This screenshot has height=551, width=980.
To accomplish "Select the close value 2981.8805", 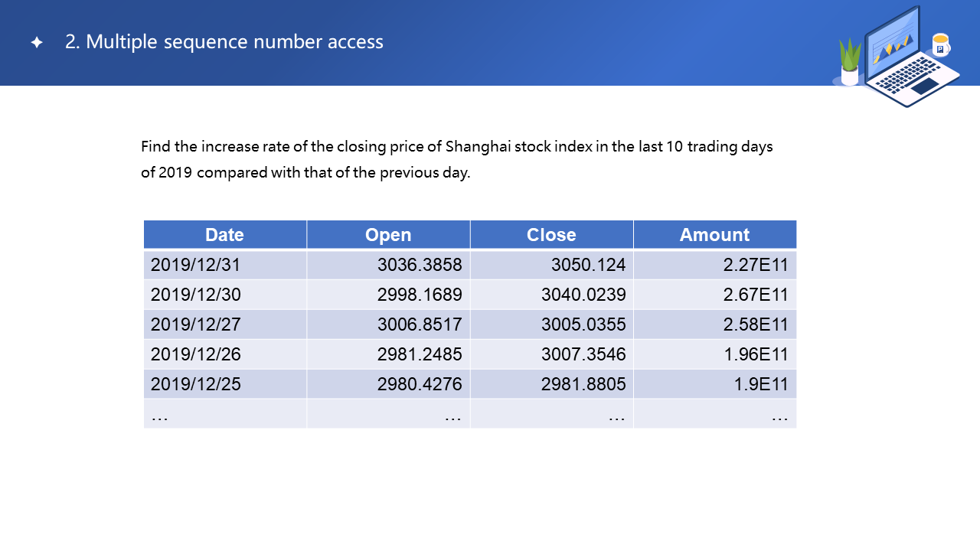I will pos(583,384).
